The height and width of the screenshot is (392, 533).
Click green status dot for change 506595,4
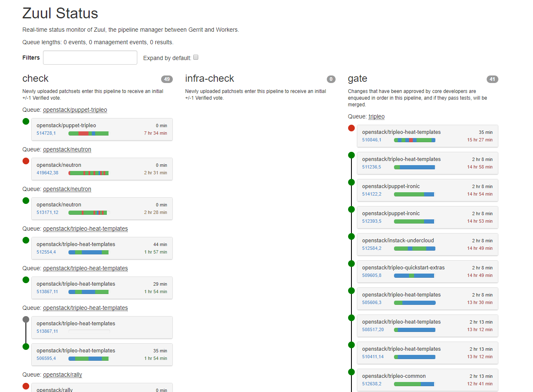coord(26,347)
